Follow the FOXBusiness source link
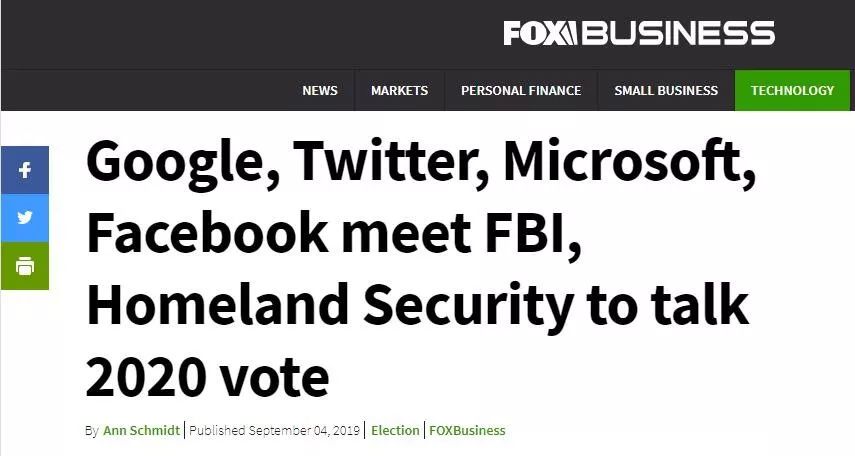Screen dimensions: 855x456 pos(468,430)
